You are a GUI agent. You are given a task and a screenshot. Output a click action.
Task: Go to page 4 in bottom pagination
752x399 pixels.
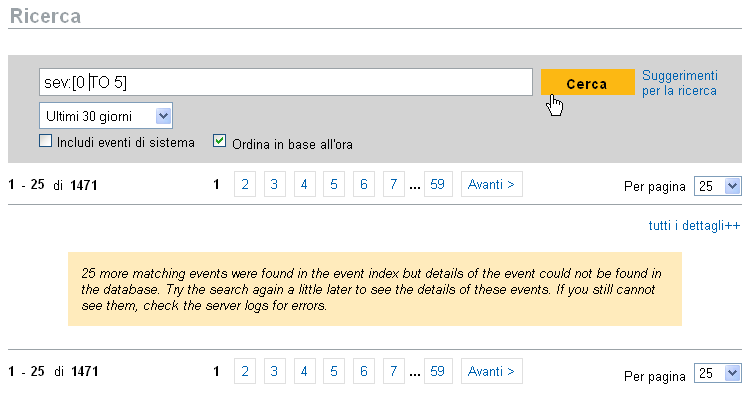click(x=304, y=371)
